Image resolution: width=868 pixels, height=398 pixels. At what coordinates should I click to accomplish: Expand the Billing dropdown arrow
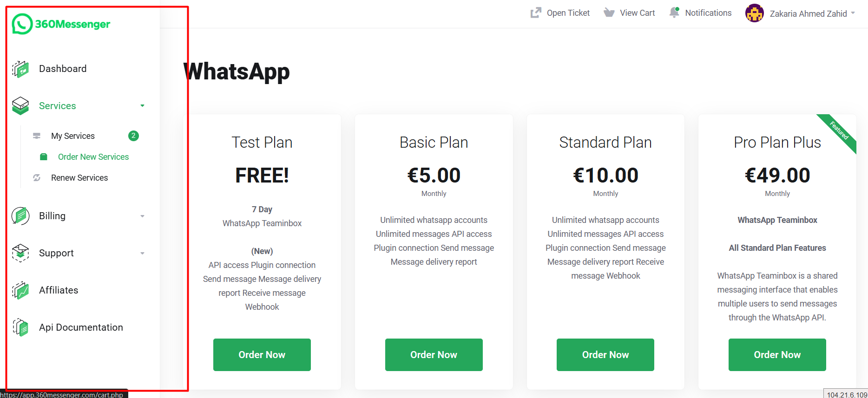(x=143, y=216)
